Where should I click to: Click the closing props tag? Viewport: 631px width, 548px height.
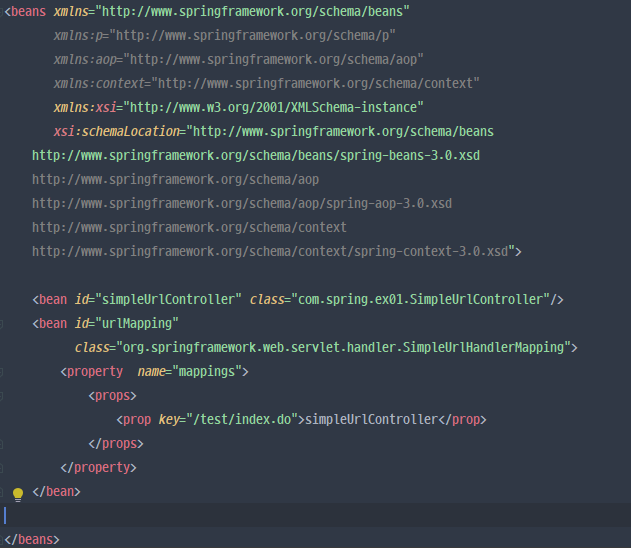[116, 443]
